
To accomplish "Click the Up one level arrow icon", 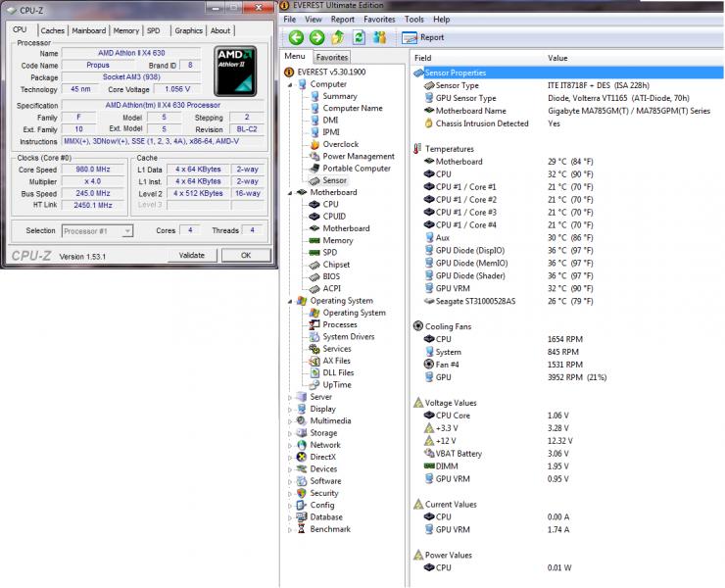I will coord(338,37).
